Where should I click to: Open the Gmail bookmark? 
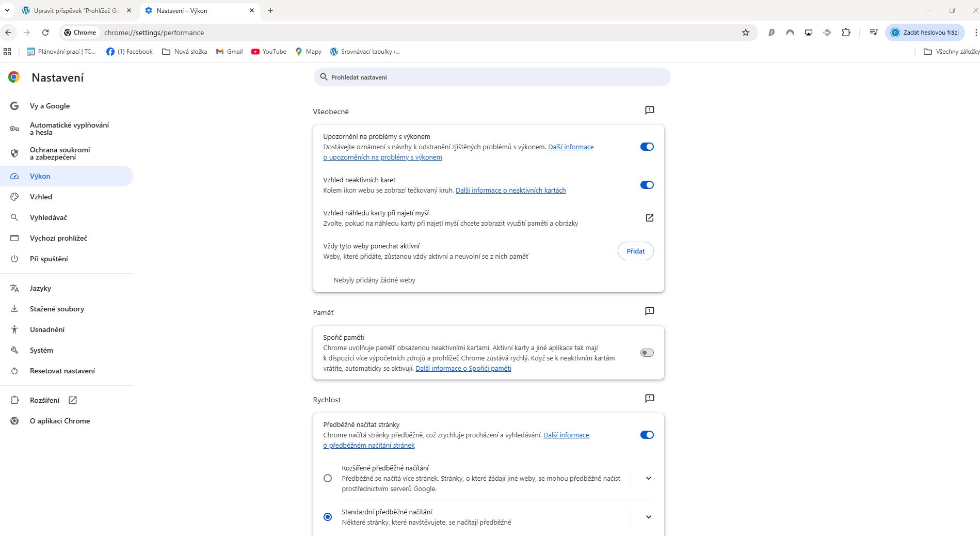[229, 52]
